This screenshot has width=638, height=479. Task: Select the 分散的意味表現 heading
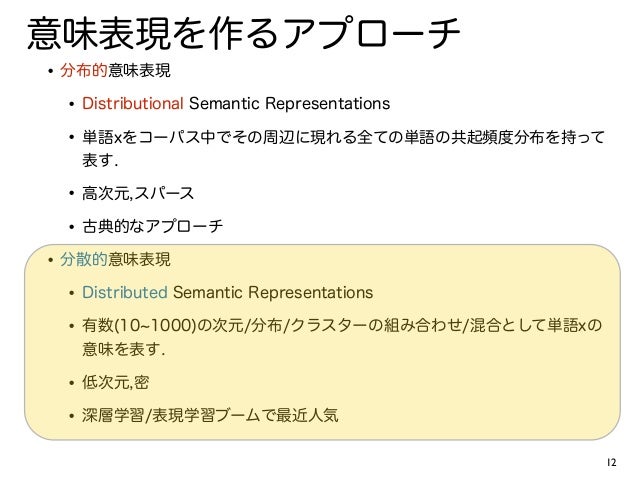point(115,260)
